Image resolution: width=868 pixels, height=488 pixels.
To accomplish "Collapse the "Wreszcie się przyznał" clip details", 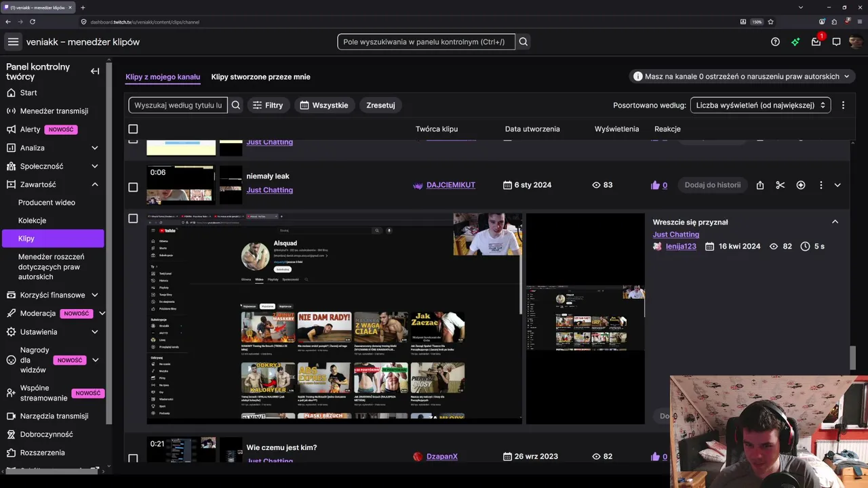I will coord(835,222).
